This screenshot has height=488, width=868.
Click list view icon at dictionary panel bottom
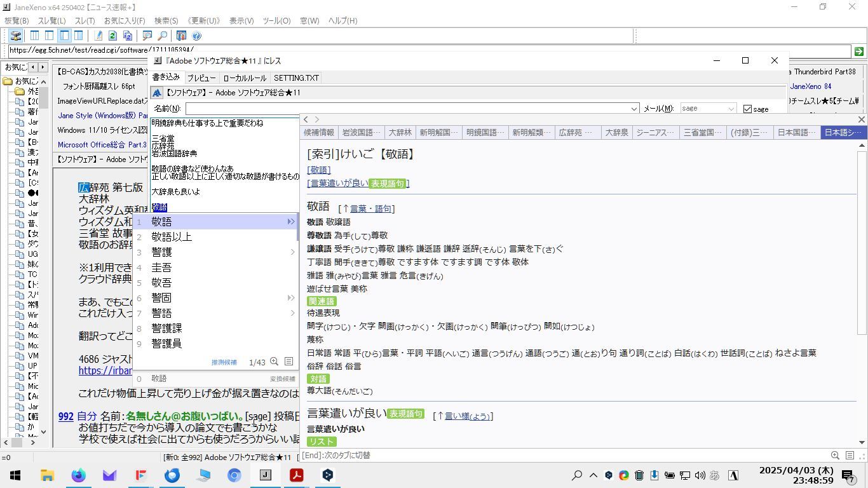(850, 455)
